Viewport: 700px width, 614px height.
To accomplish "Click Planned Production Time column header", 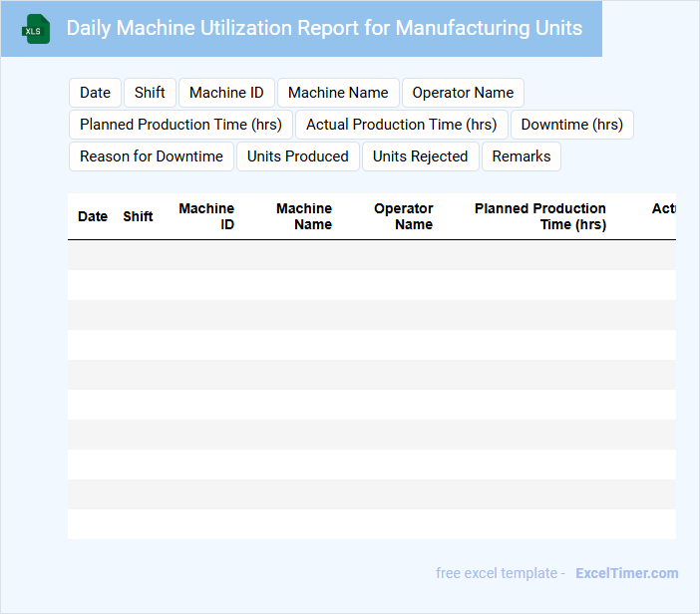I will [x=540, y=216].
